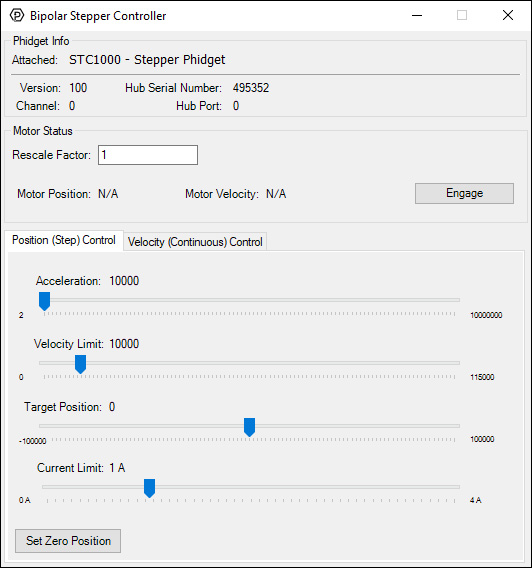The width and height of the screenshot is (532, 568).
Task: Click the Motor Position N/A readout
Action: pos(108,194)
